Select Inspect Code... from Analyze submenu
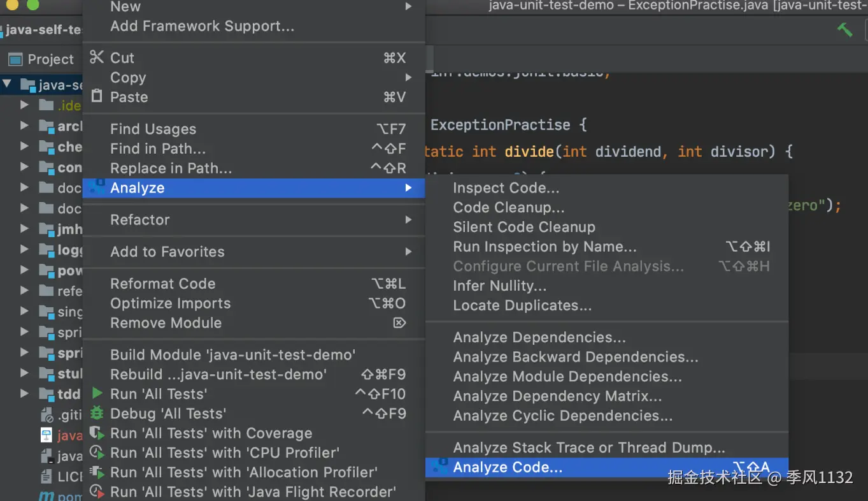868x501 pixels. pos(506,187)
